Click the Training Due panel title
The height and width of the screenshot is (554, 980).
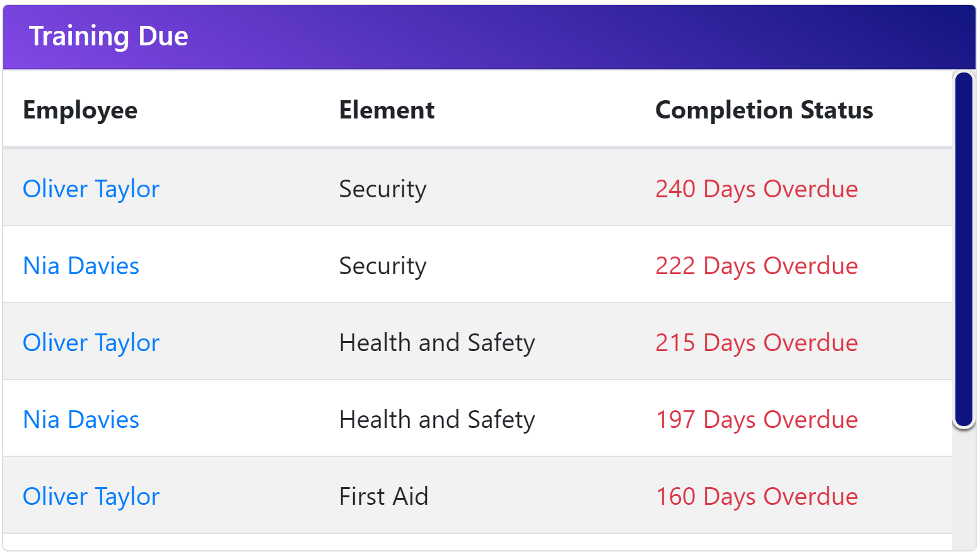(108, 36)
